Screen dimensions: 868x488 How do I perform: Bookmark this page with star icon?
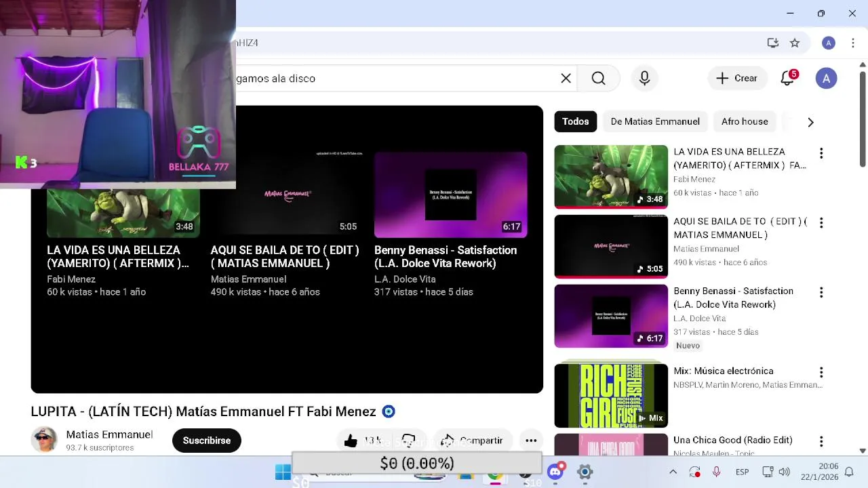[x=795, y=43]
